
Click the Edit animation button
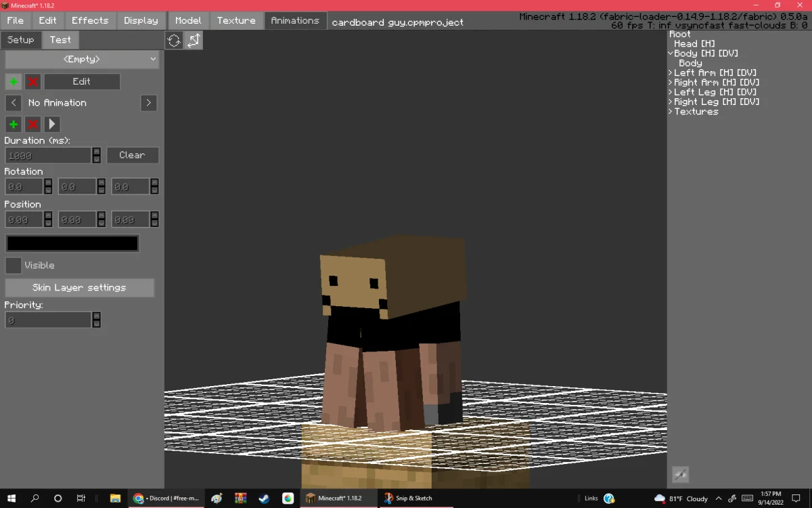[82, 82]
